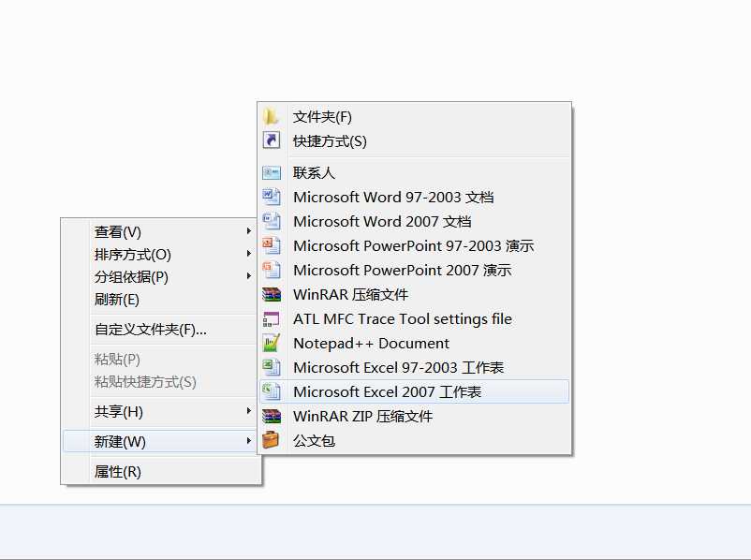Open the 共享(H) menu entry
The width and height of the screenshot is (751, 560).
tap(161, 411)
